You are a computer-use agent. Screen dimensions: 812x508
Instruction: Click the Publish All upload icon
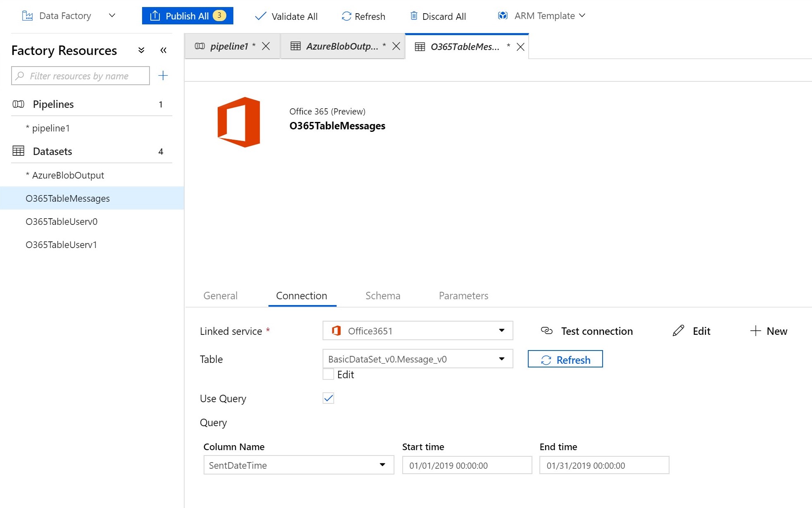155,16
